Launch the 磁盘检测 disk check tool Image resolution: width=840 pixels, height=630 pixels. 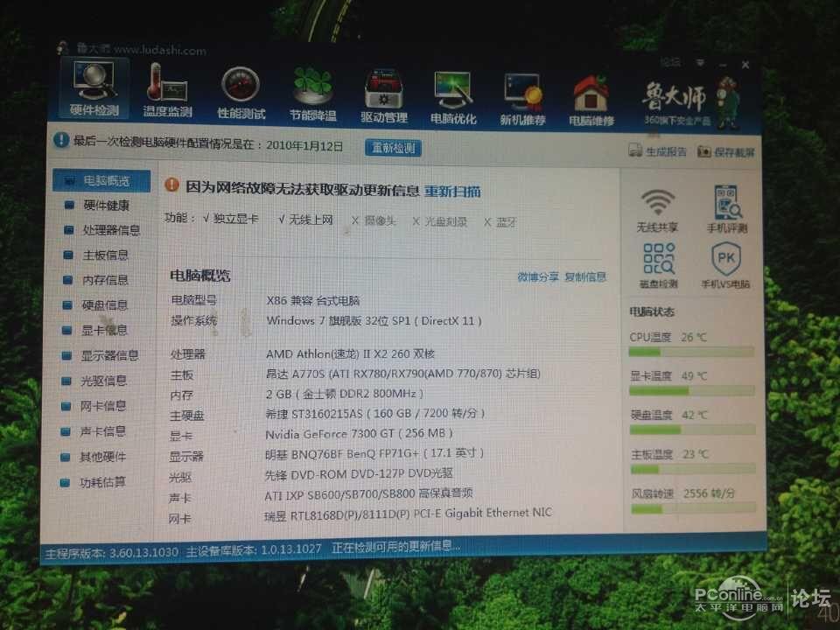tap(658, 266)
